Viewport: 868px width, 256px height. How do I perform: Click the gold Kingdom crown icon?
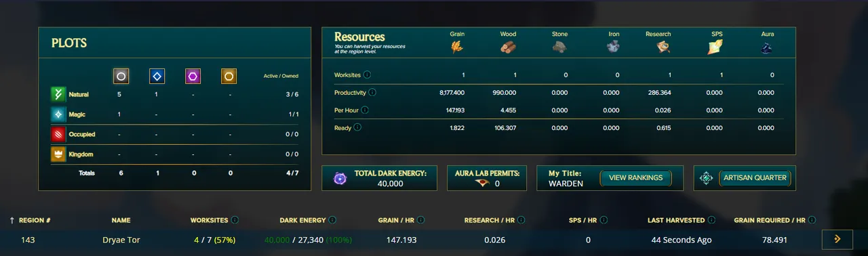tap(58, 154)
